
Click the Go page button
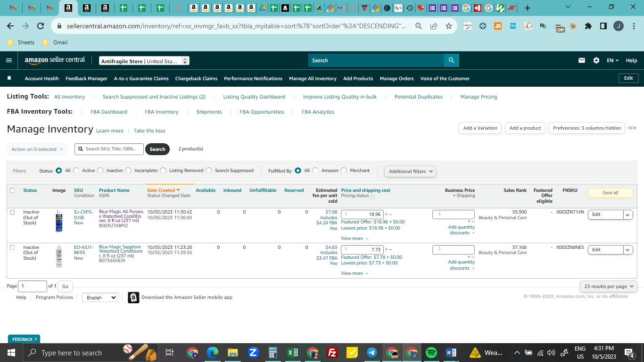65,286
